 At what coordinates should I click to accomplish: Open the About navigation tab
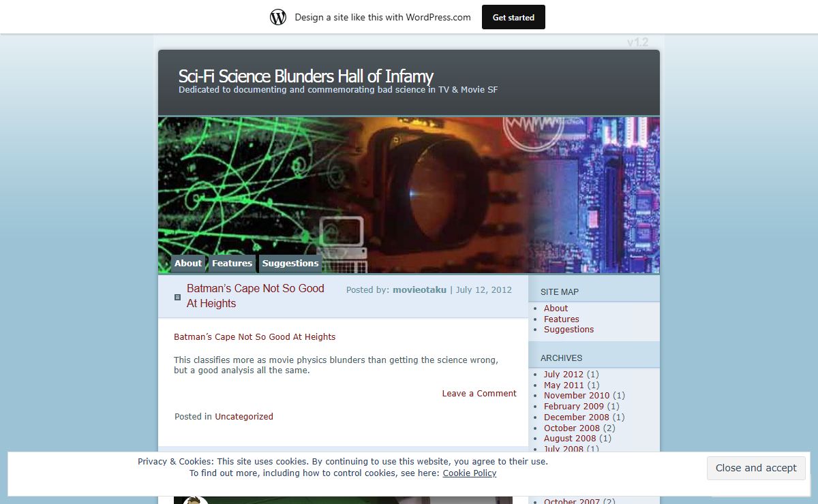click(188, 264)
